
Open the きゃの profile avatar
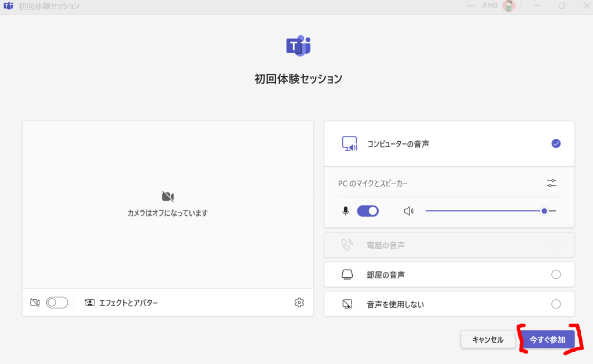pyautogui.click(x=509, y=6)
